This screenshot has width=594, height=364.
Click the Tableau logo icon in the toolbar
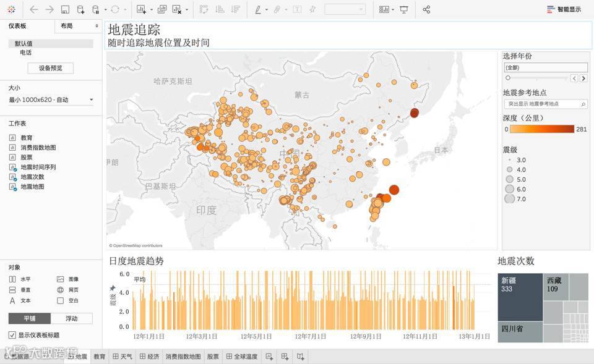(11, 9)
